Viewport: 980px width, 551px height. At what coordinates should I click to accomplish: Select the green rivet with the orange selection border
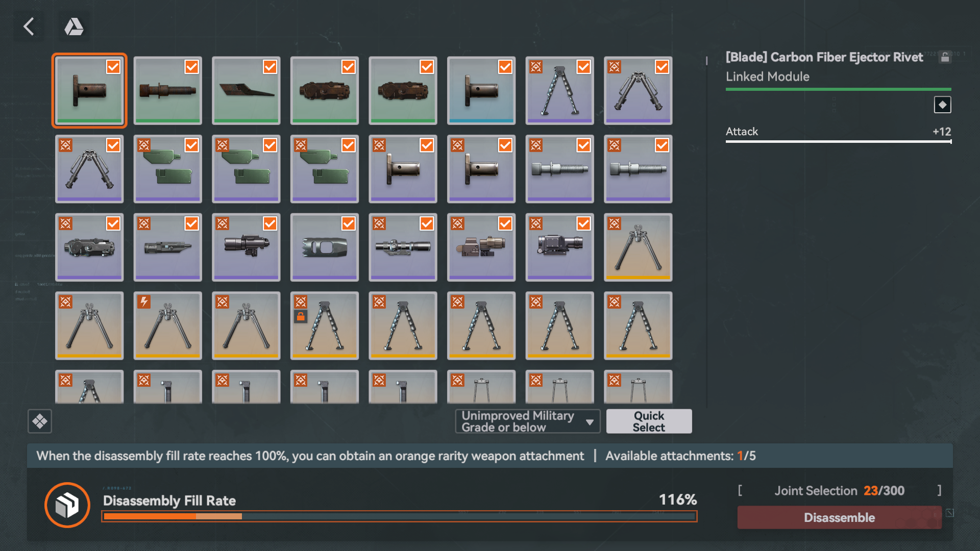[x=89, y=91]
